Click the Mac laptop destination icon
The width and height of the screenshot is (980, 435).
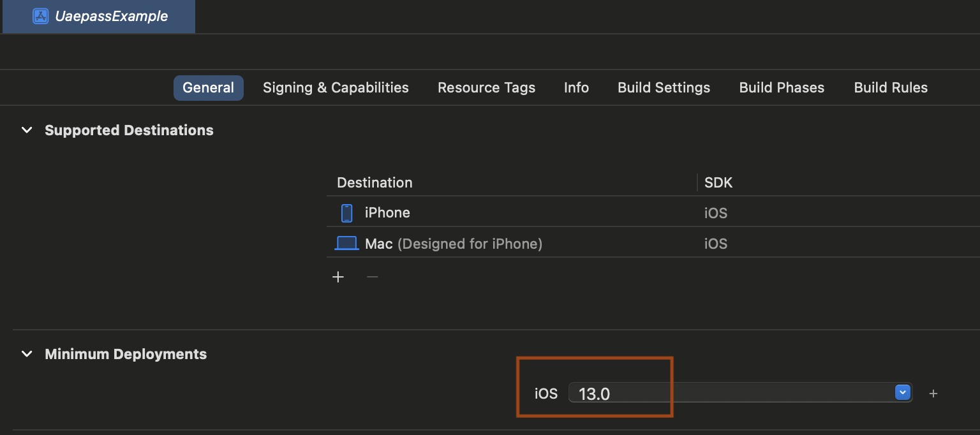pos(346,244)
